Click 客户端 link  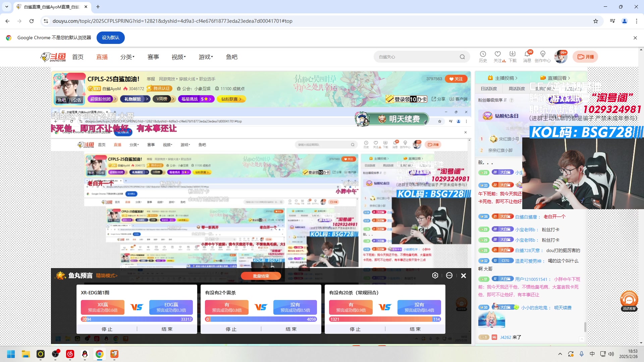click(459, 99)
